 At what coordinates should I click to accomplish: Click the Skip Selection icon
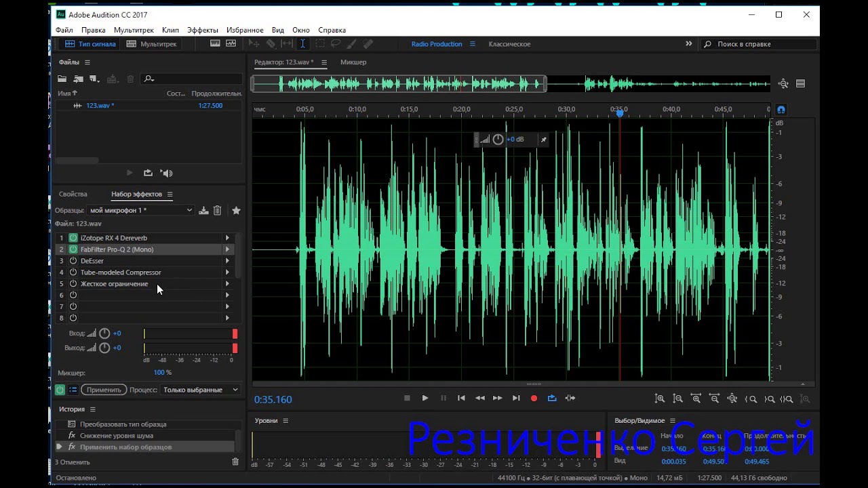point(570,399)
